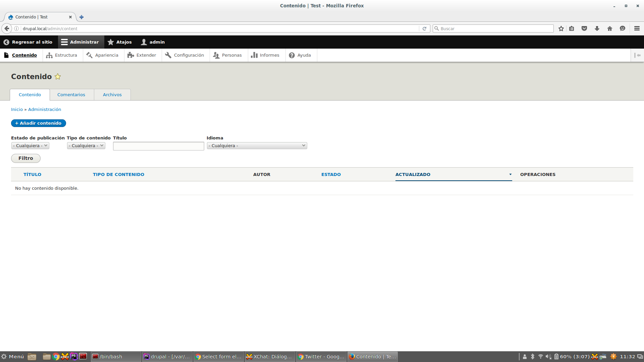Apply filters with the Filtro button
644x362 pixels.
pos(26,158)
